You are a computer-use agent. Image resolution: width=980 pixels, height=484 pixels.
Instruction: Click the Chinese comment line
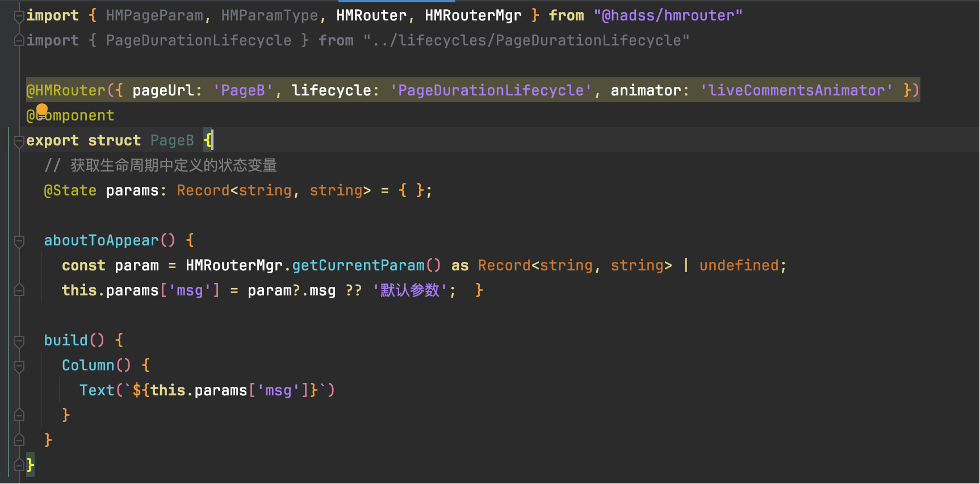point(161,165)
